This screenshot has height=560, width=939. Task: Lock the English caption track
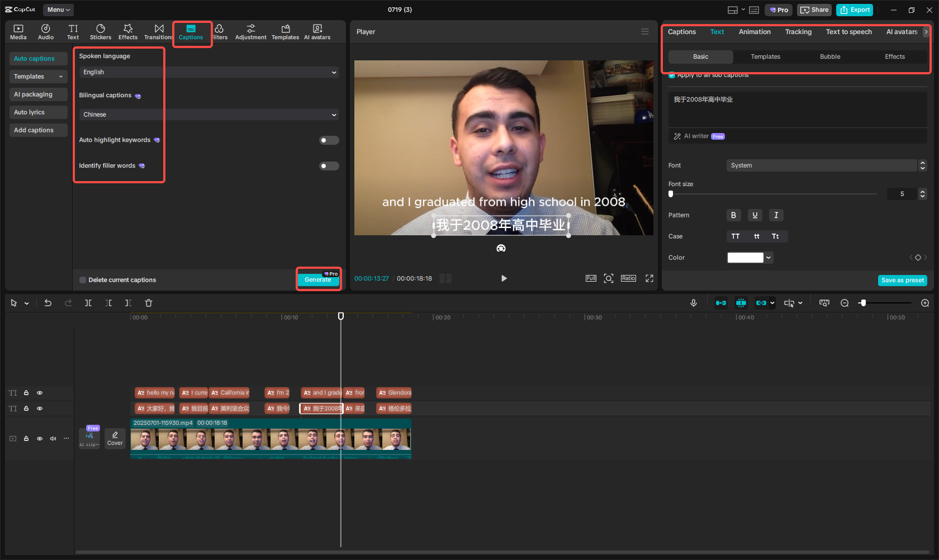coord(26,393)
